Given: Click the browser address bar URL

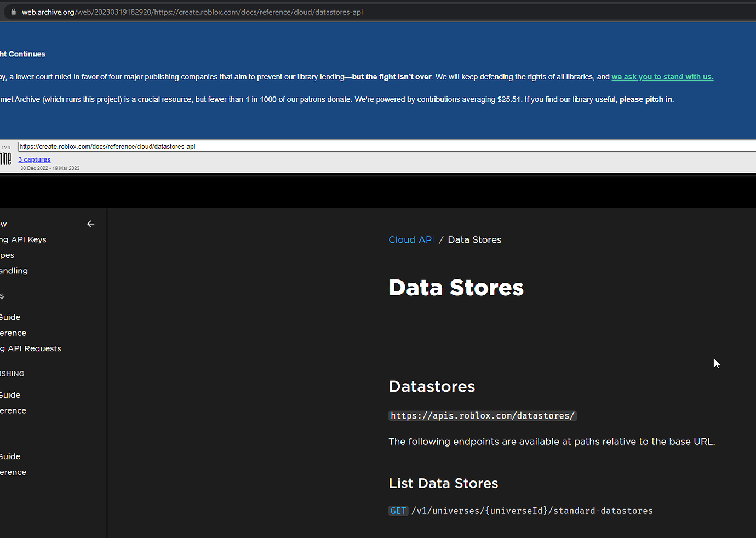Looking at the screenshot, I should point(192,12).
